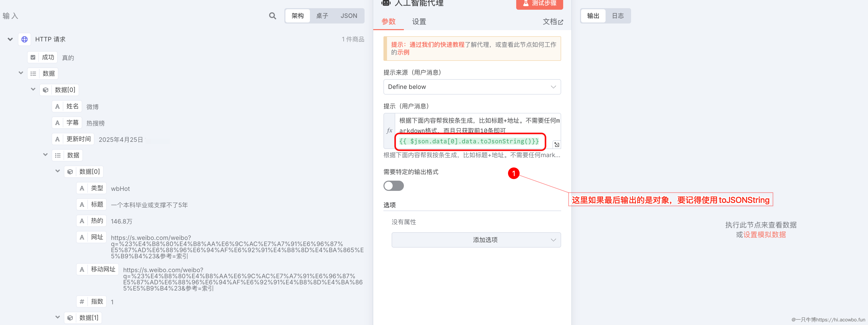Toggle 需要特定的输出格式 switch
The width and height of the screenshot is (868, 325).
[393, 186]
